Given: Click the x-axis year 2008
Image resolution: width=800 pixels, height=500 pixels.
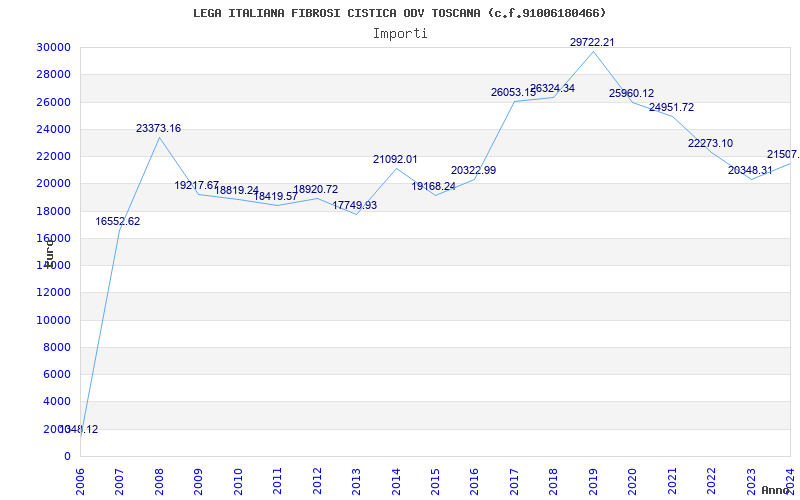Looking at the screenshot, I should [x=159, y=481].
